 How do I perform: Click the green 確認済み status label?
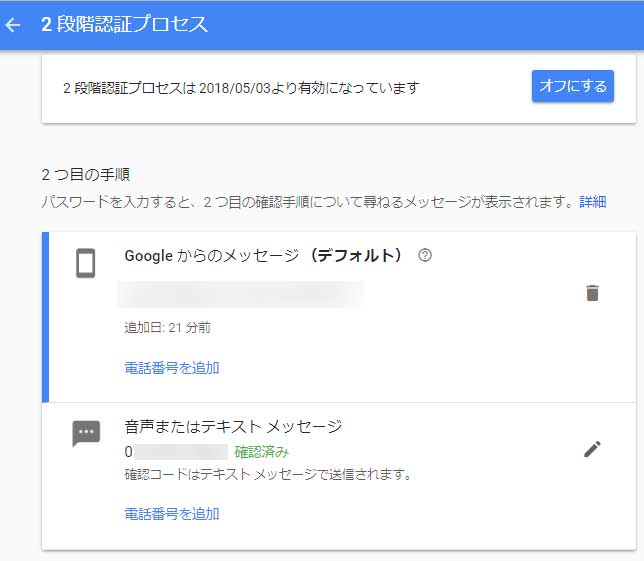[260, 451]
